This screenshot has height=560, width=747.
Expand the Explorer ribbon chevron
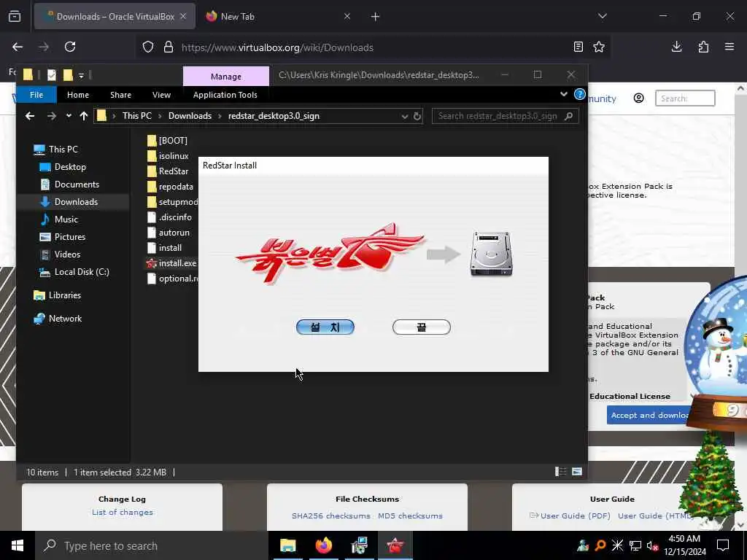coord(564,94)
